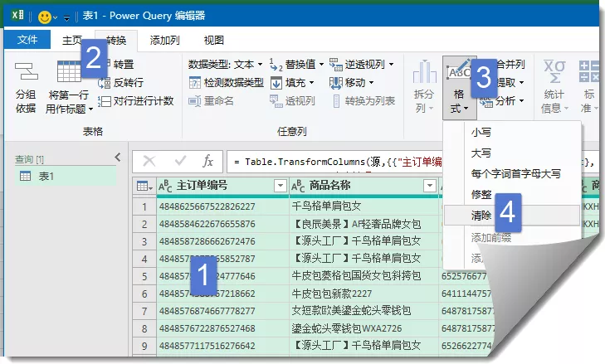Switch to the 视图 tab
Viewport: 605px width, 364px height.
point(214,40)
